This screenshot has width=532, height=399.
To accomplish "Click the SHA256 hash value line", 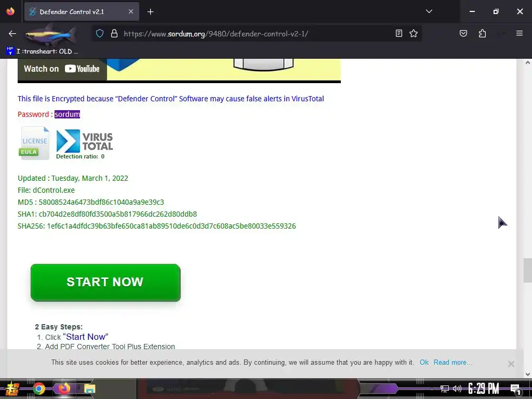I will pyautogui.click(x=157, y=226).
